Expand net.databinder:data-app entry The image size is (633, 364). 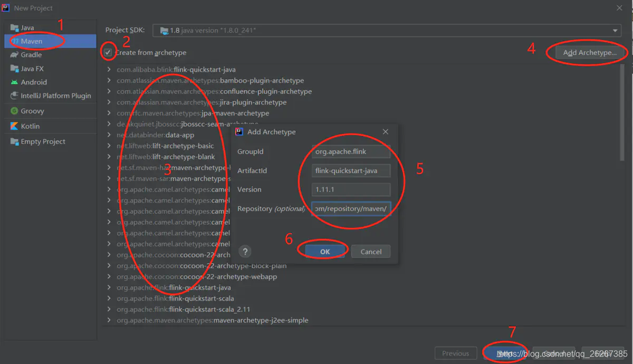point(109,135)
